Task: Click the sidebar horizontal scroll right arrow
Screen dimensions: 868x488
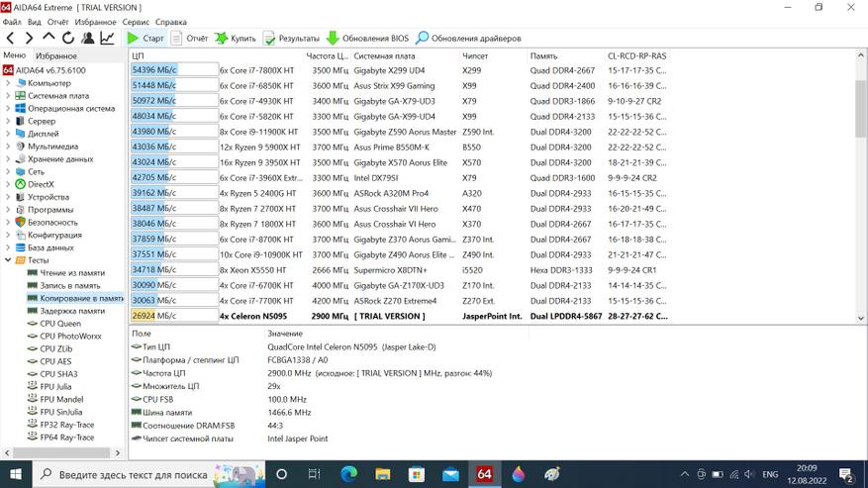Action: click(118, 452)
